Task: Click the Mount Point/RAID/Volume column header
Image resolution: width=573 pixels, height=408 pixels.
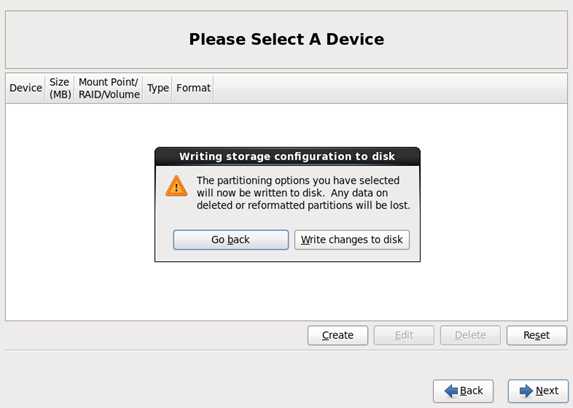Action: tap(109, 88)
